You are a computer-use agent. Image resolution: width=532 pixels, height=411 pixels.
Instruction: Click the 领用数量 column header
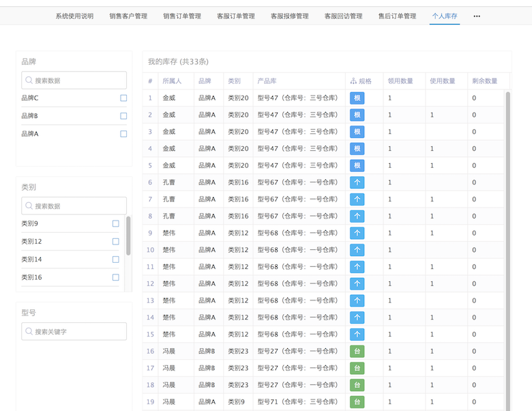coord(400,81)
